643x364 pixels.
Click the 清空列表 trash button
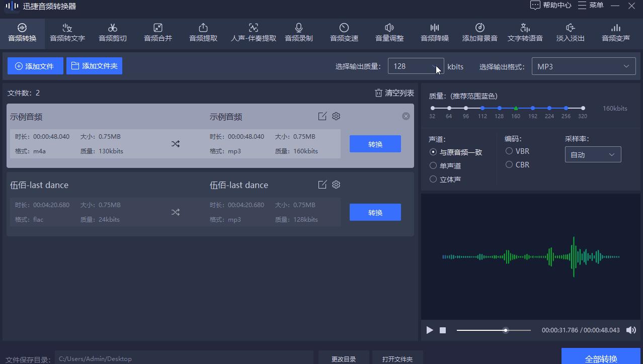(394, 93)
